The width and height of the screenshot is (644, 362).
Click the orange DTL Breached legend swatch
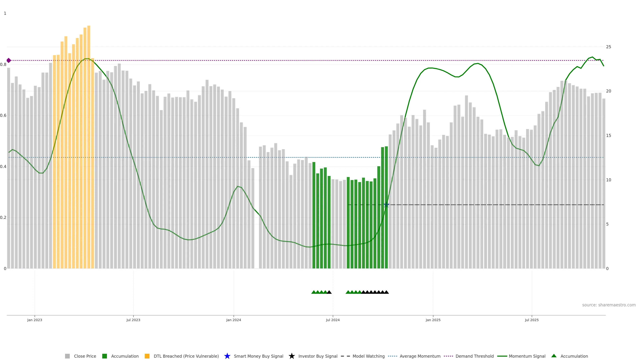[x=147, y=356]
